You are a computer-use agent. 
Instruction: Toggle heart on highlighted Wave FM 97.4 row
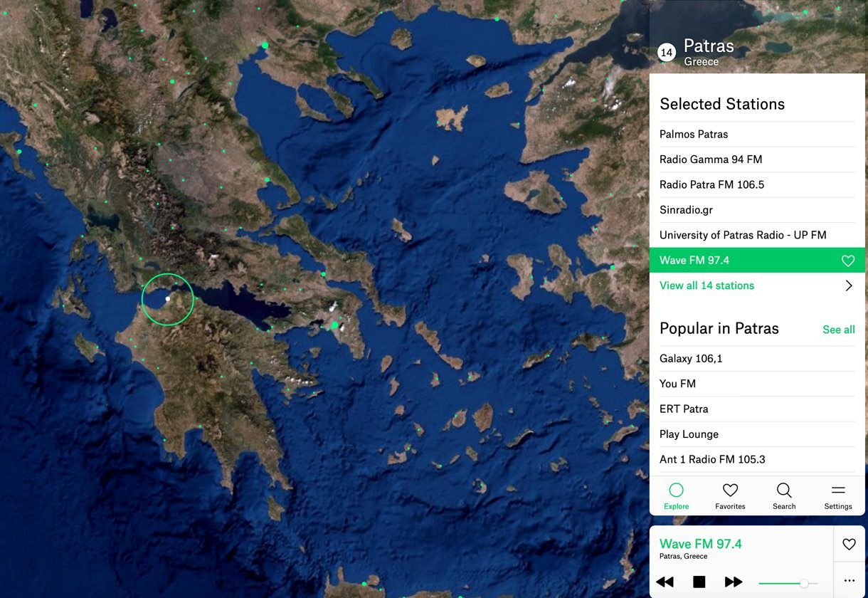pyautogui.click(x=847, y=261)
